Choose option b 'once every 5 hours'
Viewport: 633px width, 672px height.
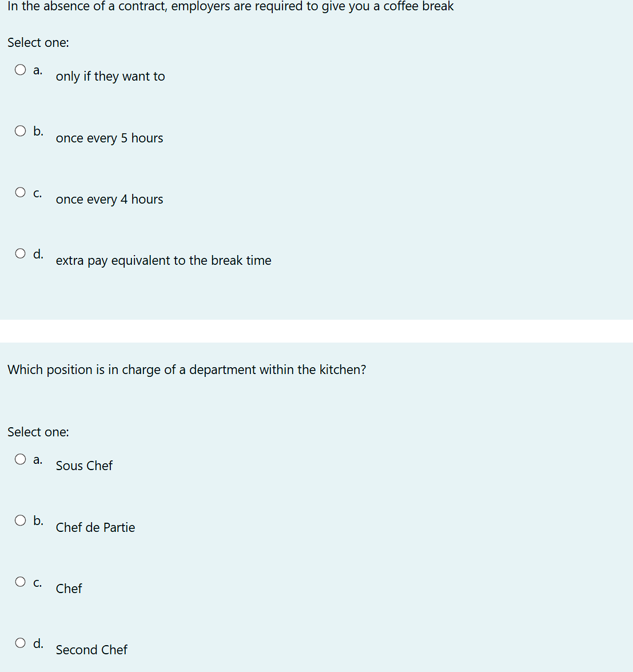(x=20, y=131)
